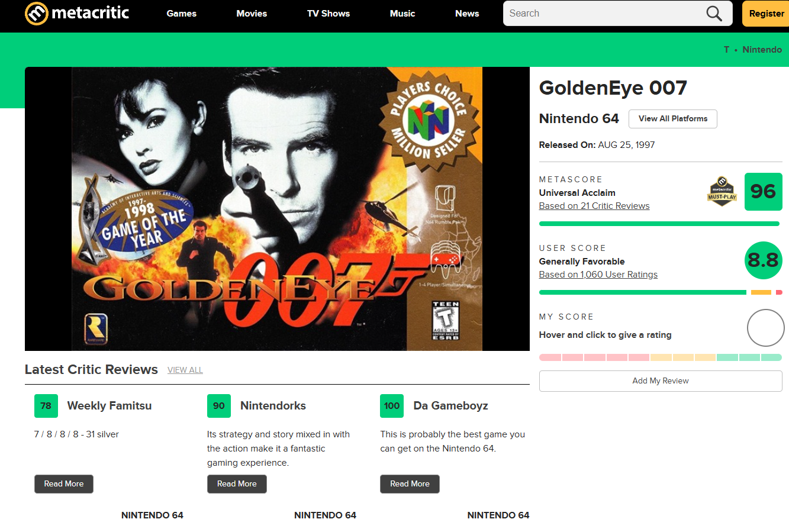Open the News menu

pos(467,14)
